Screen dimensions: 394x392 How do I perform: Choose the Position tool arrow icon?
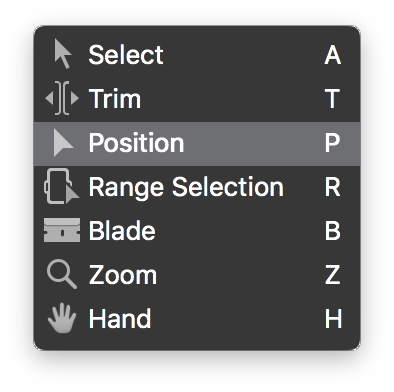click(x=63, y=143)
